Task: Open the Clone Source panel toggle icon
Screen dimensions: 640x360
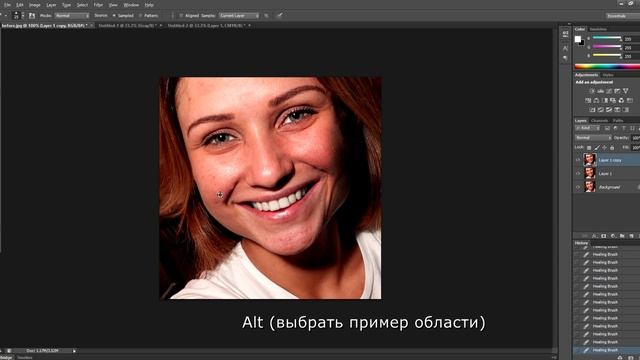Action: (32, 16)
